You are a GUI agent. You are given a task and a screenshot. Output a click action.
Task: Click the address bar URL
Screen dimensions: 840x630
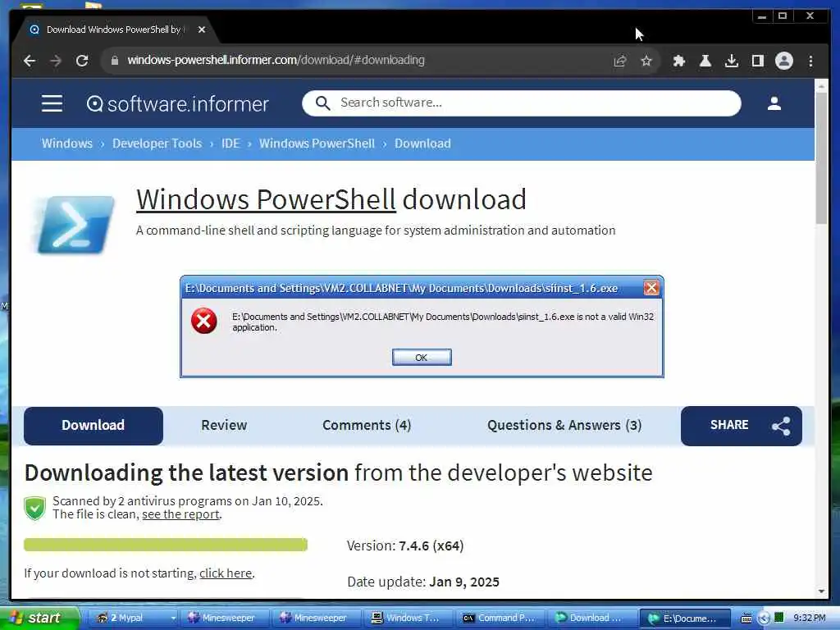point(276,60)
